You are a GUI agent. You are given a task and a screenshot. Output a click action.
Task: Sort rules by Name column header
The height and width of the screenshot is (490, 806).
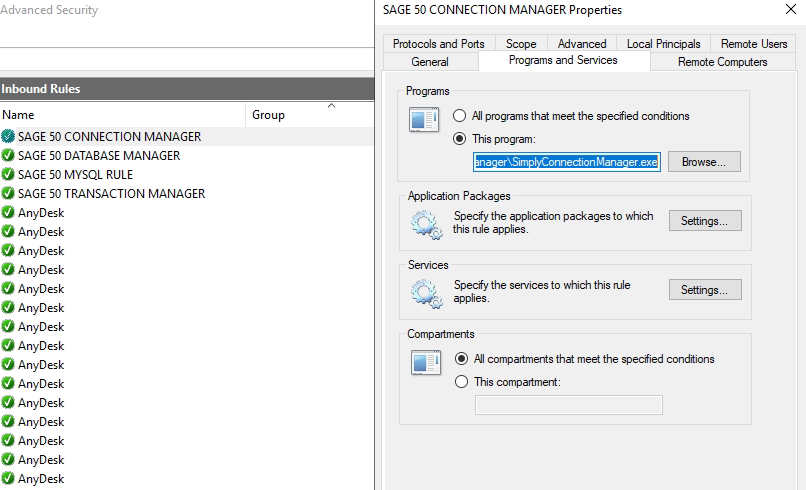coord(123,115)
